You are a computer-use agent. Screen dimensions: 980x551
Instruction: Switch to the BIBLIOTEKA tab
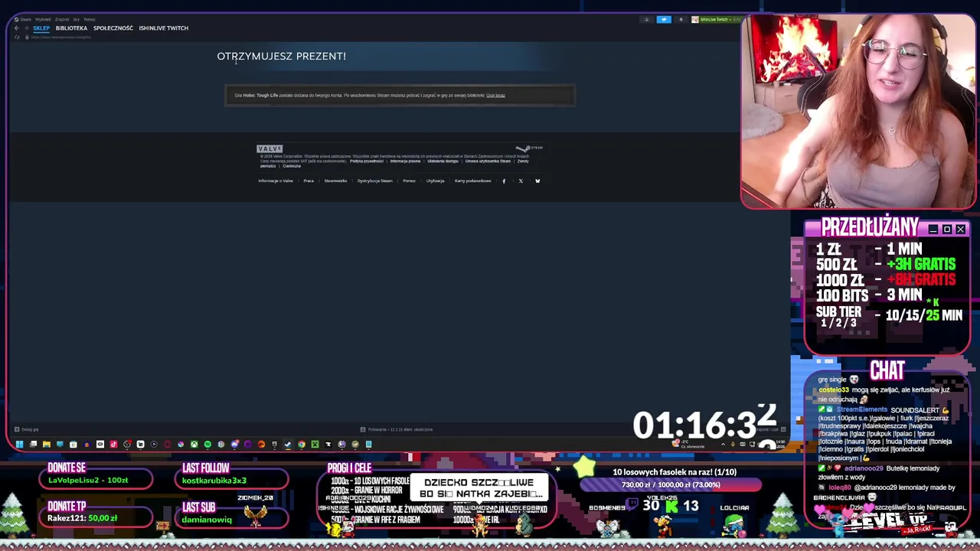coord(71,28)
